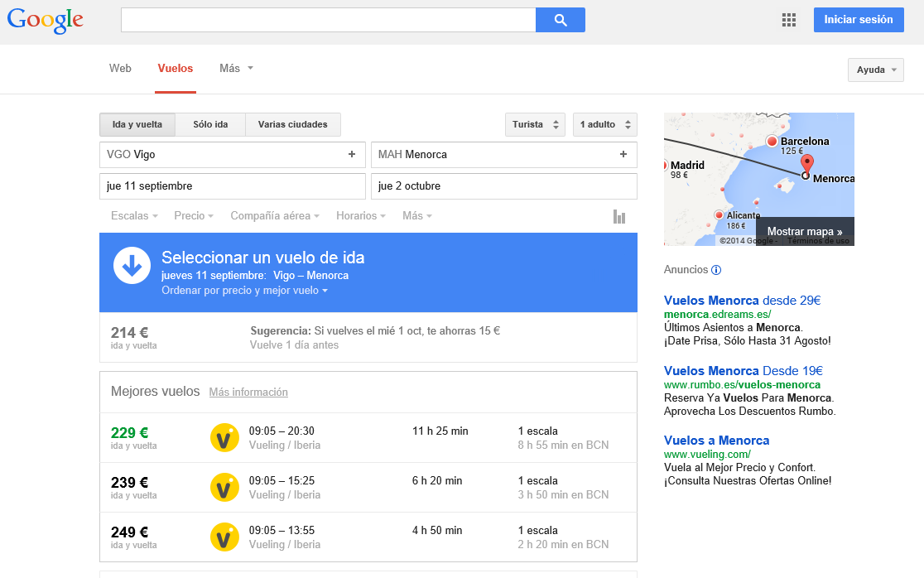Select Sólo ida trip type
The height and width of the screenshot is (578, 924).
[x=210, y=124]
